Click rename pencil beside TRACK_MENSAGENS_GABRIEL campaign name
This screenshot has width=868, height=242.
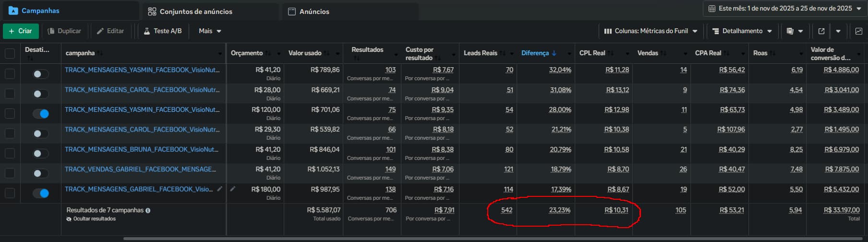tap(220, 189)
